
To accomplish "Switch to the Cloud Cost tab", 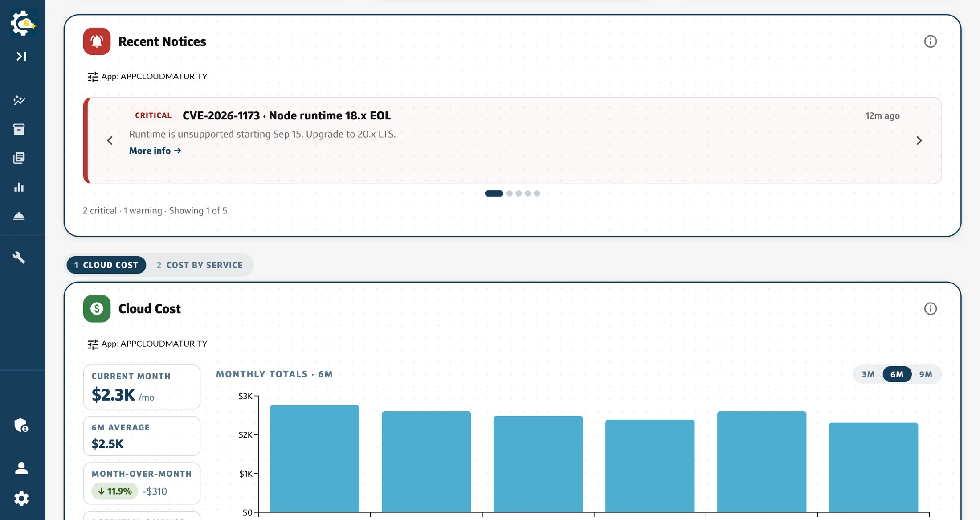I will coord(106,265).
